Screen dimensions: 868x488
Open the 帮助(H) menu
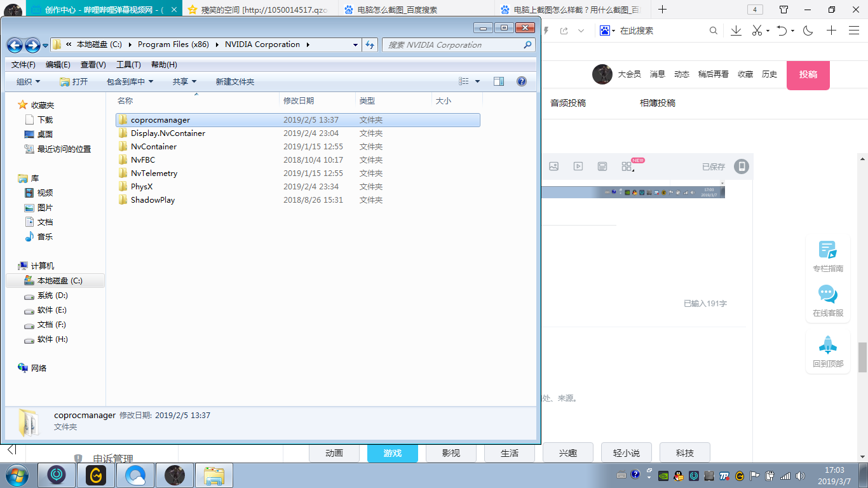tap(164, 65)
